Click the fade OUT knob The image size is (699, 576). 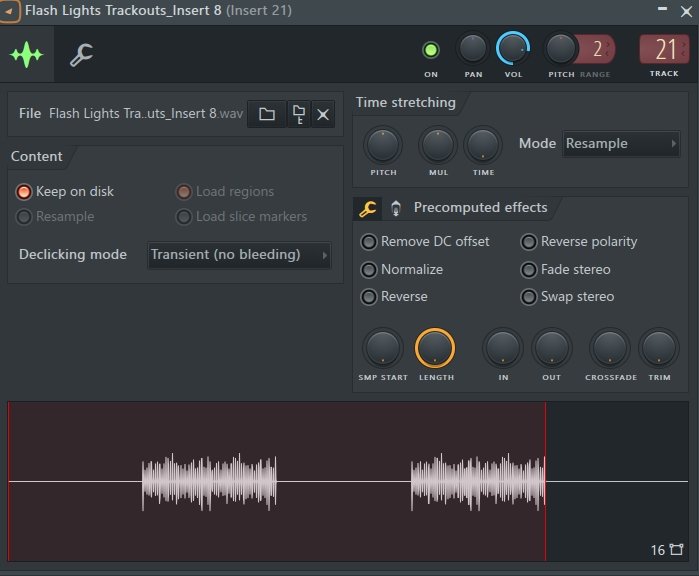click(x=551, y=348)
